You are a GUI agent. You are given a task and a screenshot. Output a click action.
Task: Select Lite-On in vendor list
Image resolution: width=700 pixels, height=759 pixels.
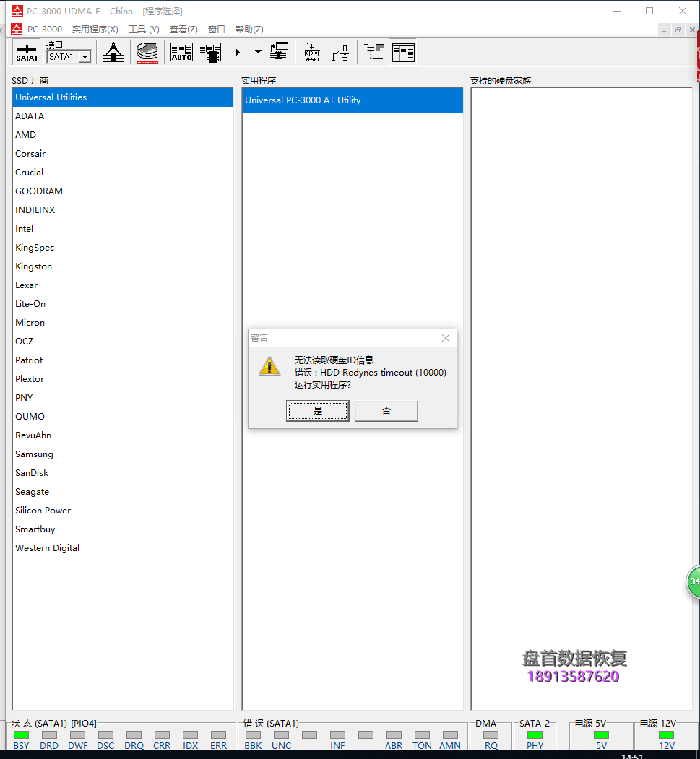coord(123,303)
